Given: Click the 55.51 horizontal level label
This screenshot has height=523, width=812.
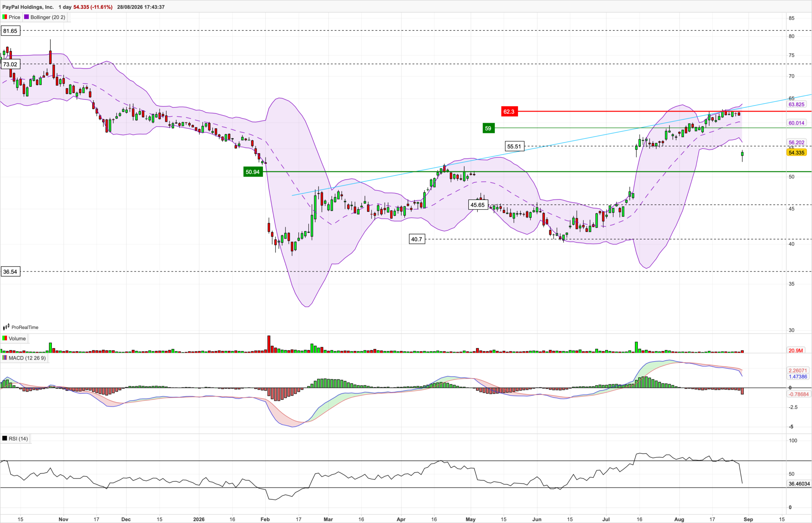Looking at the screenshot, I should pyautogui.click(x=514, y=147).
